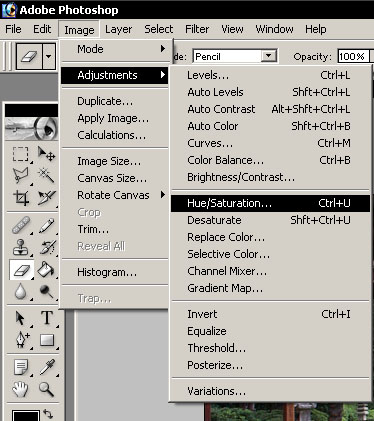The image size is (374, 421).
Task: Open the Filter menu
Action: tap(197, 29)
